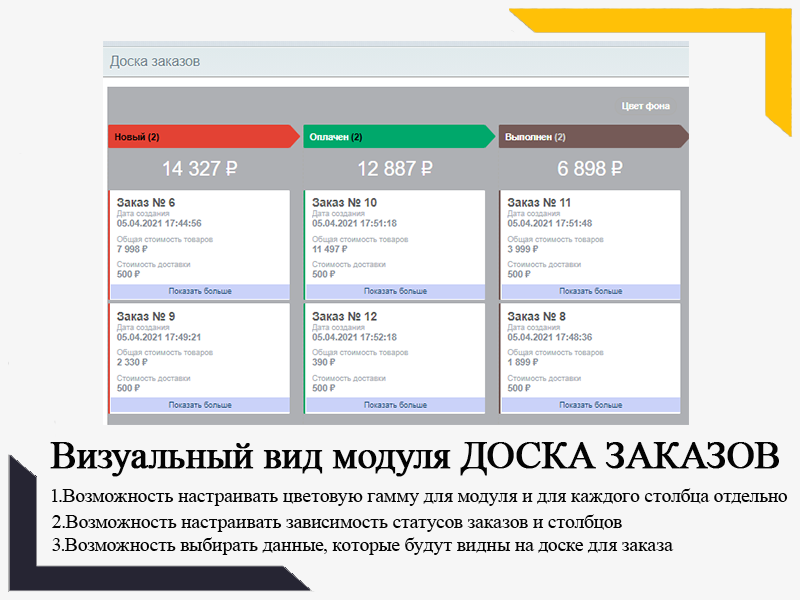Image resolution: width=800 pixels, height=600 pixels.
Task: Expand "Показать больше" on Заказ № 6
Action: tap(200, 292)
